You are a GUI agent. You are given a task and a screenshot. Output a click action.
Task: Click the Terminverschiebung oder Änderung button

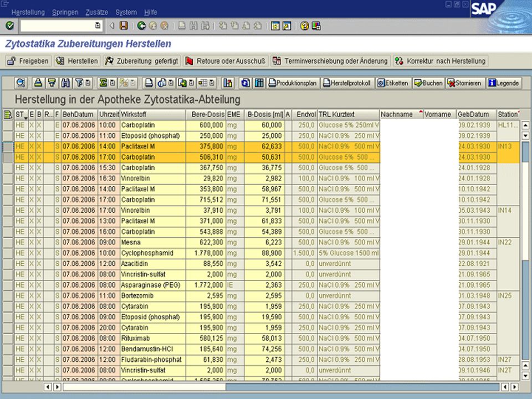[x=330, y=61]
